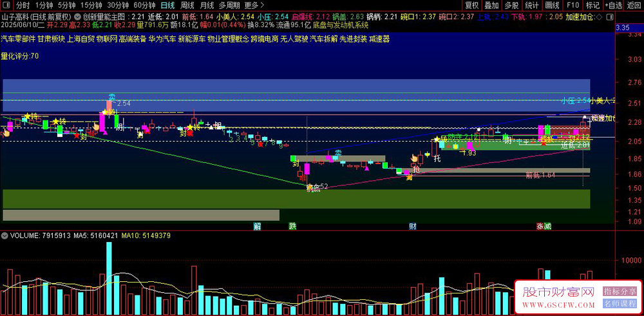644x316 pixels.
Task: Click the 清底 bottom signal marker
Action: [x=313, y=187]
